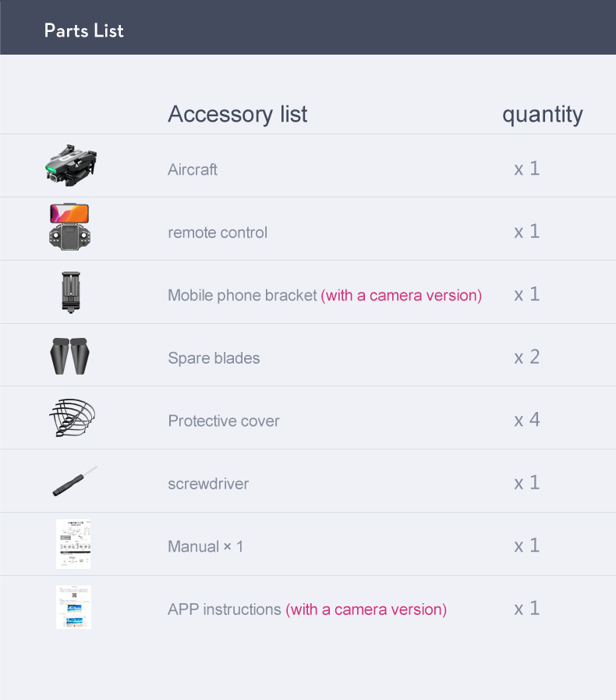Click the x 2 spare blades quantity
Screen dimensions: 616x700
point(526,357)
